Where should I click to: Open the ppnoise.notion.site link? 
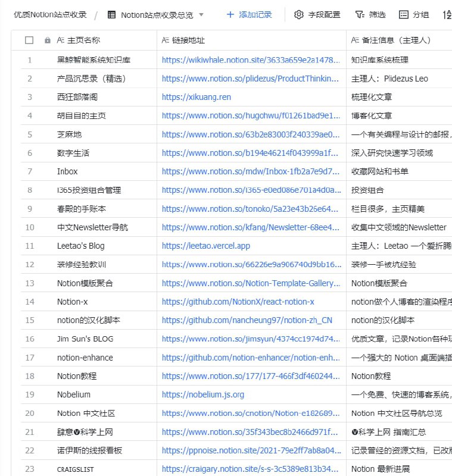[x=251, y=450]
